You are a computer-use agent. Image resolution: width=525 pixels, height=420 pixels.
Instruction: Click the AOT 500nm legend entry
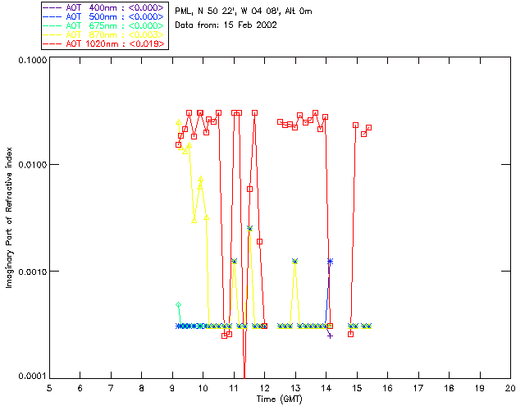(x=104, y=16)
